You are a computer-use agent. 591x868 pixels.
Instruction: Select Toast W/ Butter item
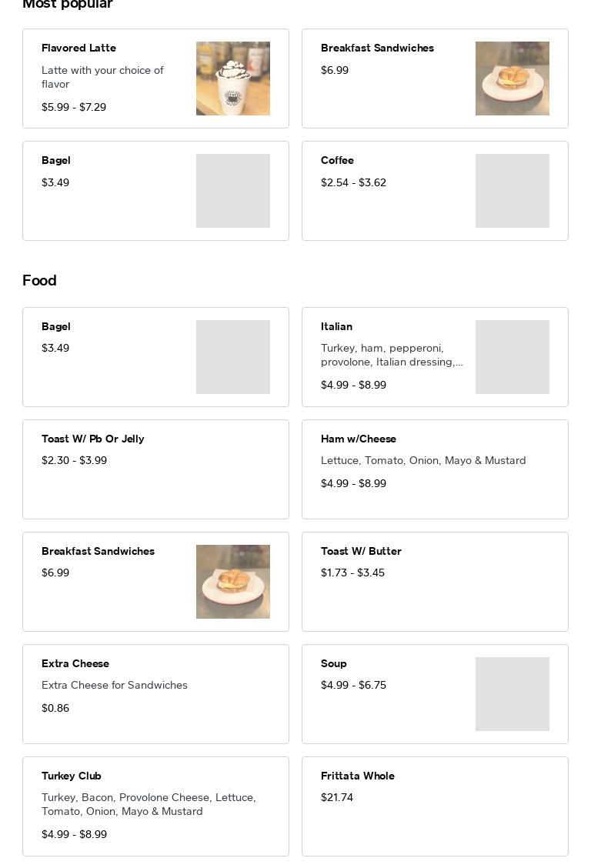[x=361, y=551]
